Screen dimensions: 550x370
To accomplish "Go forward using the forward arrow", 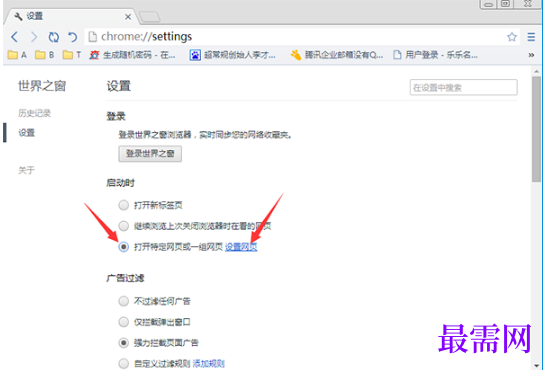I will [34, 37].
